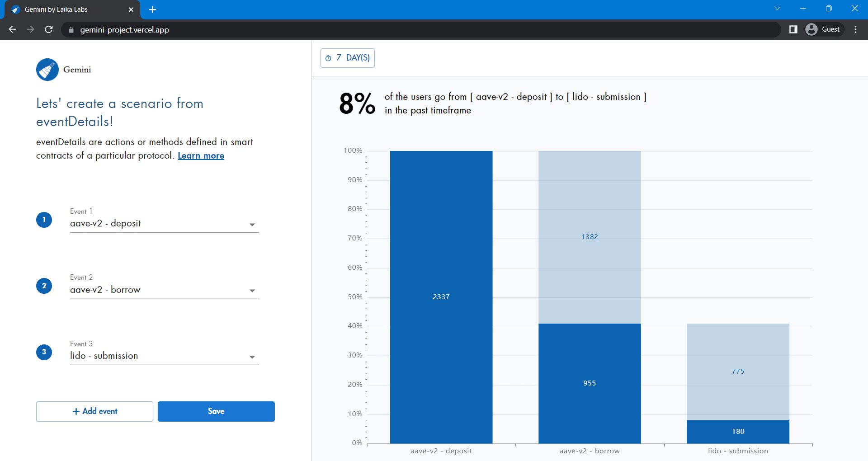Click the 100% y-axis label

[x=353, y=151]
